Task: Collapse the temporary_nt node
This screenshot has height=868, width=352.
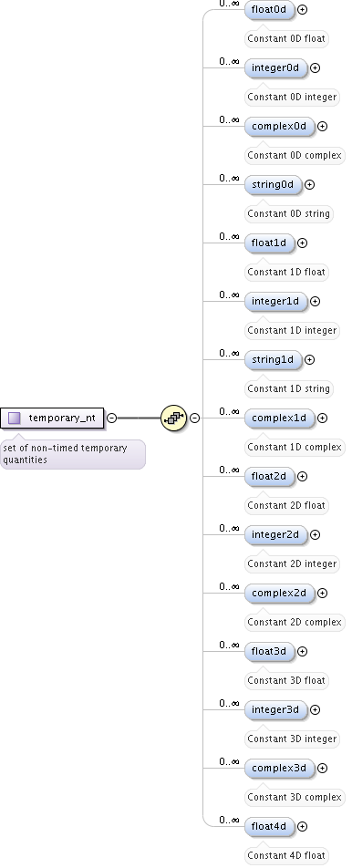Action: pos(112,418)
